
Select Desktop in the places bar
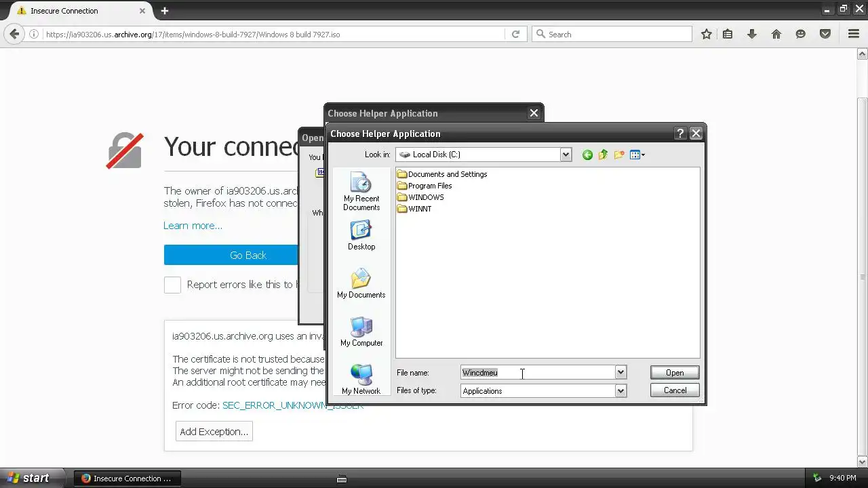pyautogui.click(x=361, y=235)
